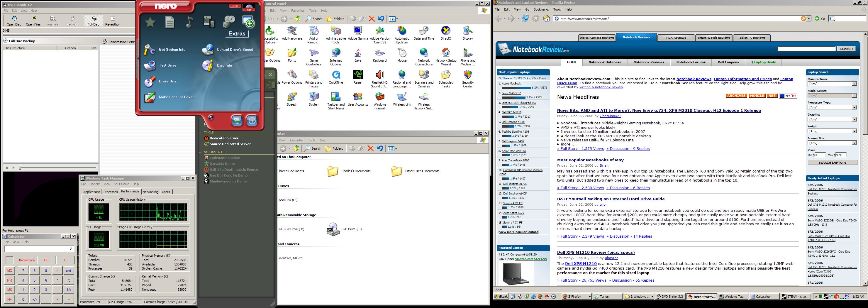The image size is (868, 308).
Task: Click the RSS button under News Headlines
Action: pos(772,96)
